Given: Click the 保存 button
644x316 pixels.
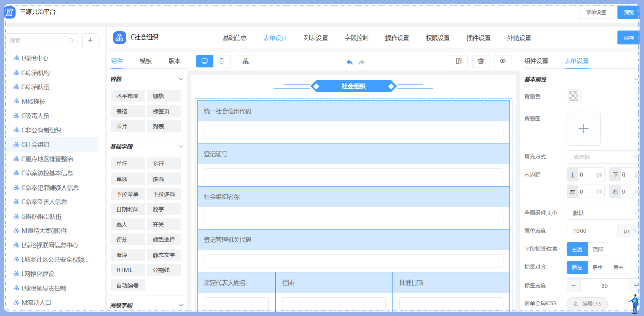Looking at the screenshot, I should [x=628, y=38].
